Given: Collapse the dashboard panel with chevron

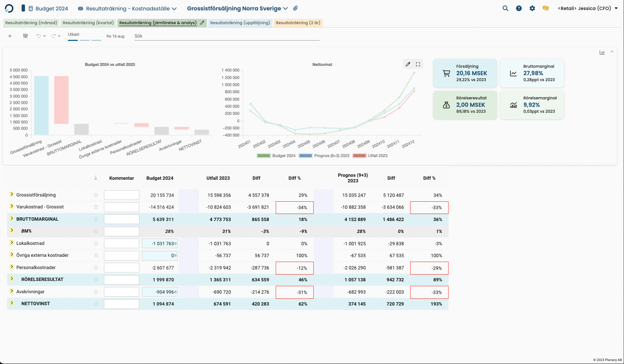Looking at the screenshot, I should pyautogui.click(x=612, y=52).
